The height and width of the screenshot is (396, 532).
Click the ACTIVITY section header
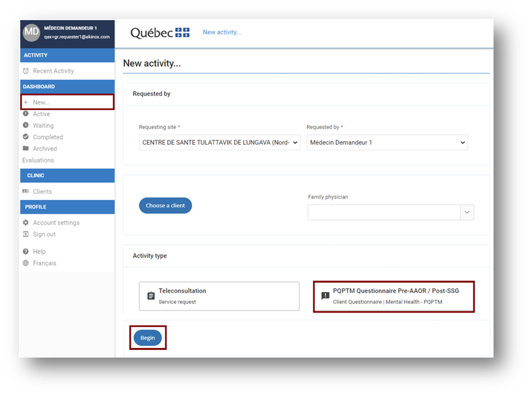(67, 55)
